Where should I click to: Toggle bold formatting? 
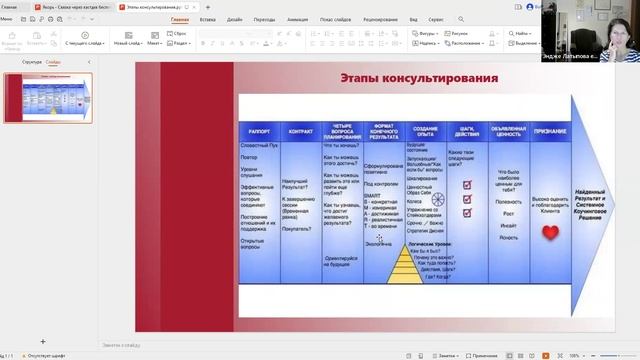click(203, 43)
